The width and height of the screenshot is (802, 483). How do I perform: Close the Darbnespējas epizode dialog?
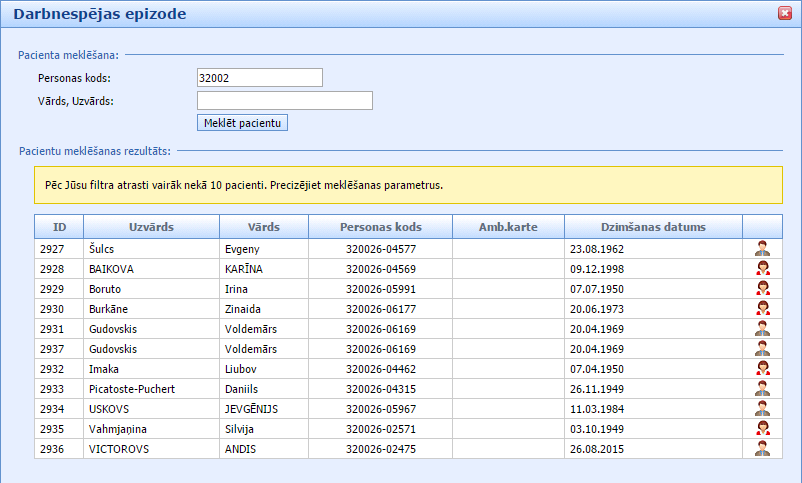[785, 13]
